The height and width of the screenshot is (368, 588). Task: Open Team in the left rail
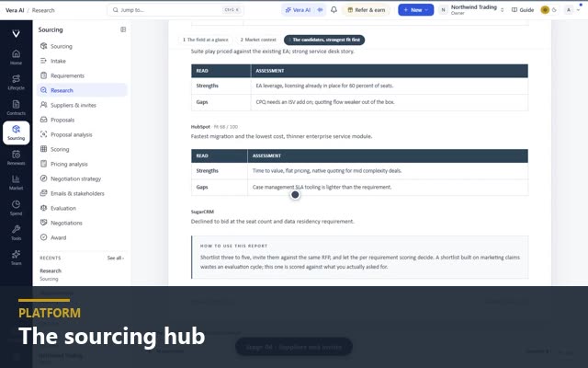pyautogui.click(x=16, y=258)
